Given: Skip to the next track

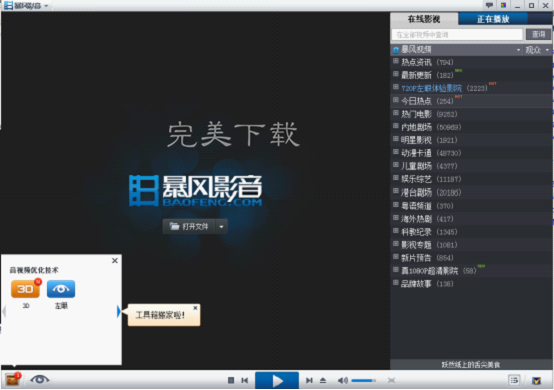Looking at the screenshot, I should (x=309, y=380).
